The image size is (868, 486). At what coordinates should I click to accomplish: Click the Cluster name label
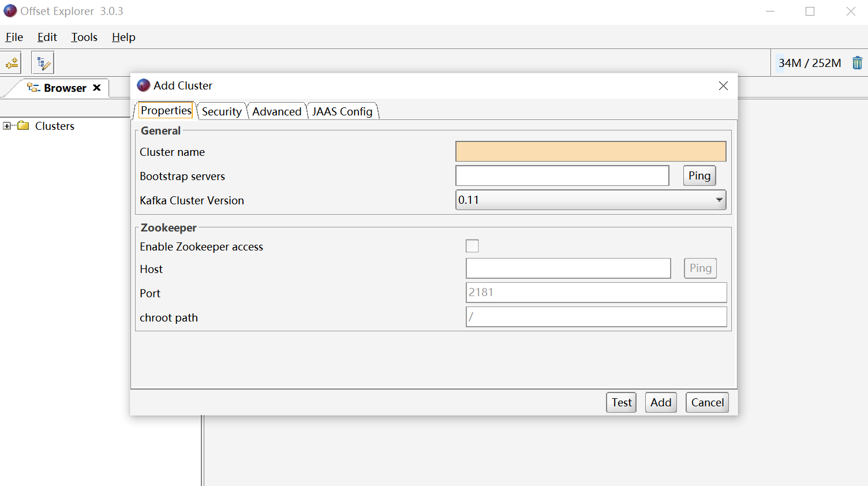pyautogui.click(x=172, y=152)
